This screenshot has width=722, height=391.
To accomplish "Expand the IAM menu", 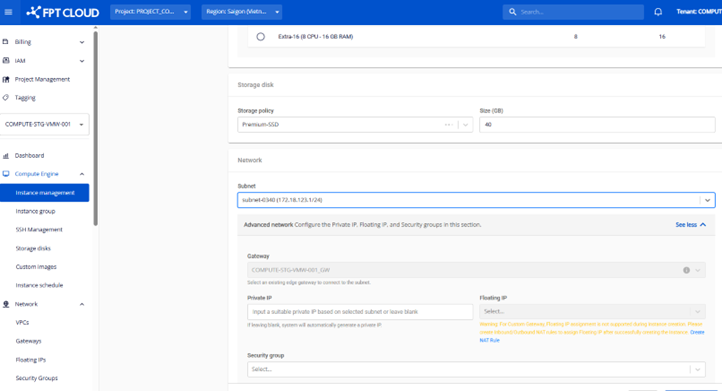I will [x=82, y=61].
